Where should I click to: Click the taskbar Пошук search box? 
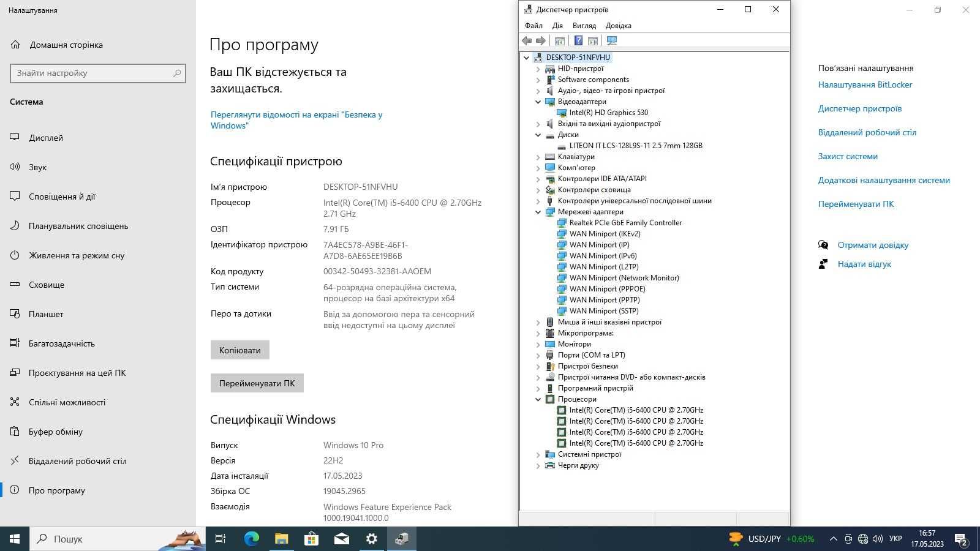pyautogui.click(x=118, y=539)
